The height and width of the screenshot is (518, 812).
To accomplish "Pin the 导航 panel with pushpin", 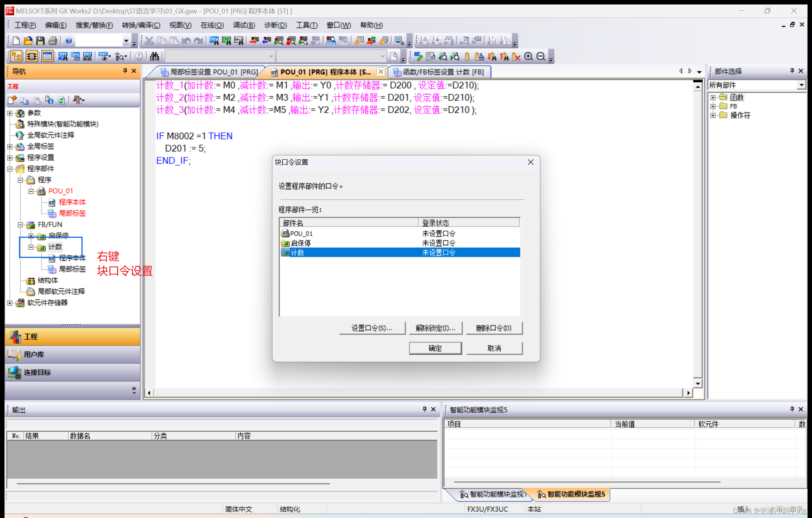I will (x=125, y=71).
